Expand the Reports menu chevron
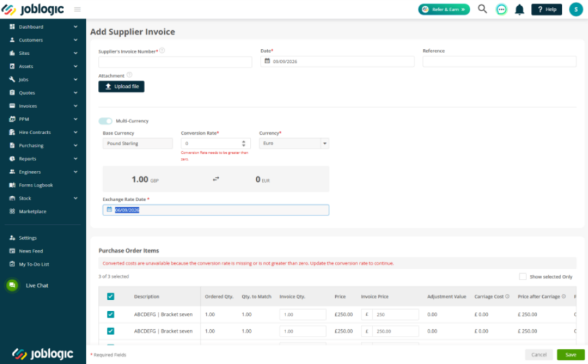This screenshot has width=588, height=364. 75,158
